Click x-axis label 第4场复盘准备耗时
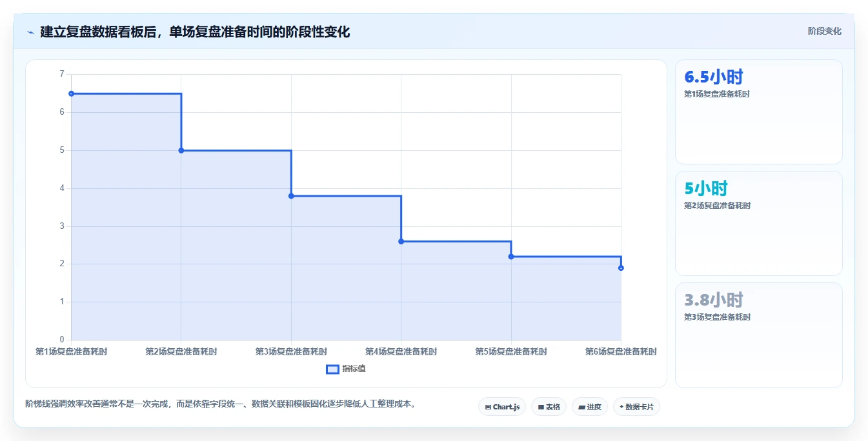 401,351
